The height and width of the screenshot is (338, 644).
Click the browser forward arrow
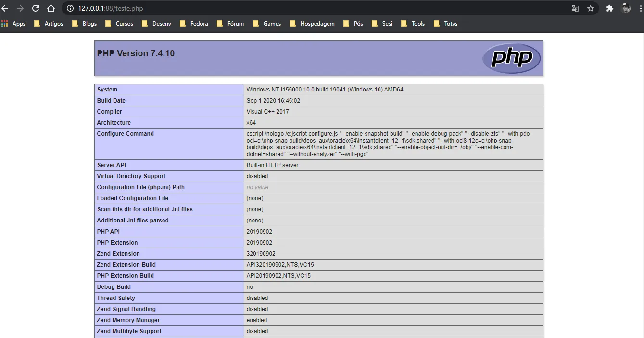pos(20,8)
